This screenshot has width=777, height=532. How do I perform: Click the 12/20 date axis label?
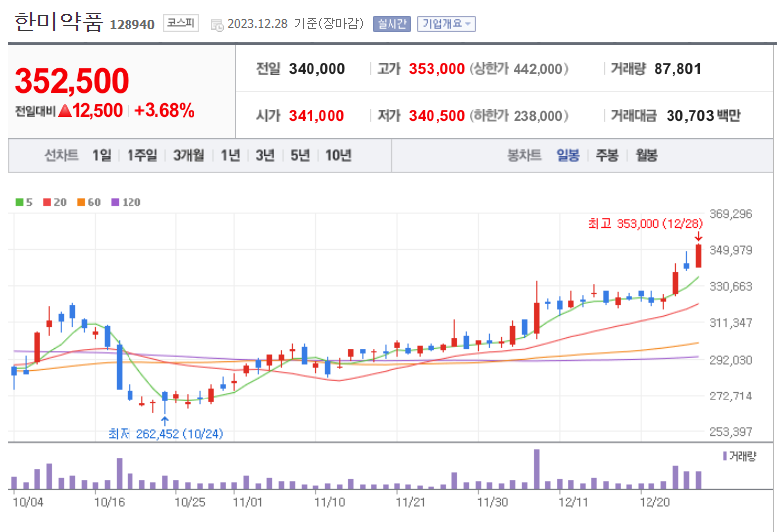(x=654, y=503)
